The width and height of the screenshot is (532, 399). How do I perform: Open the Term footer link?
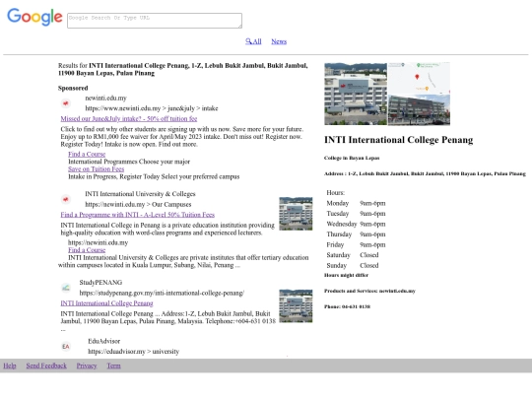(113, 366)
